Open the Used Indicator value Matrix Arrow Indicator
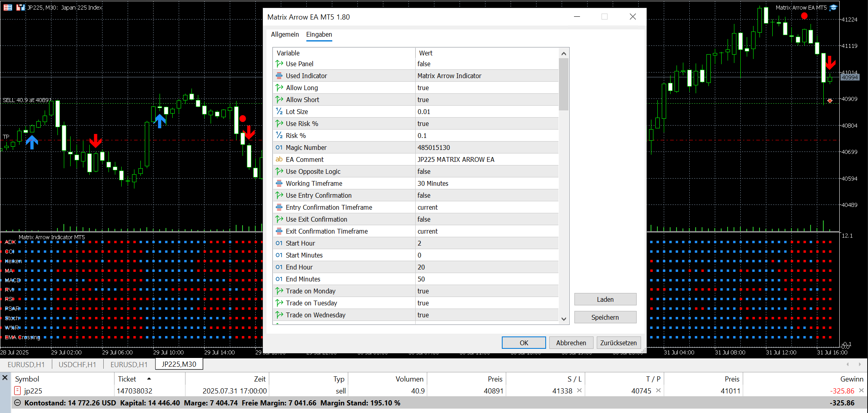 (x=487, y=76)
